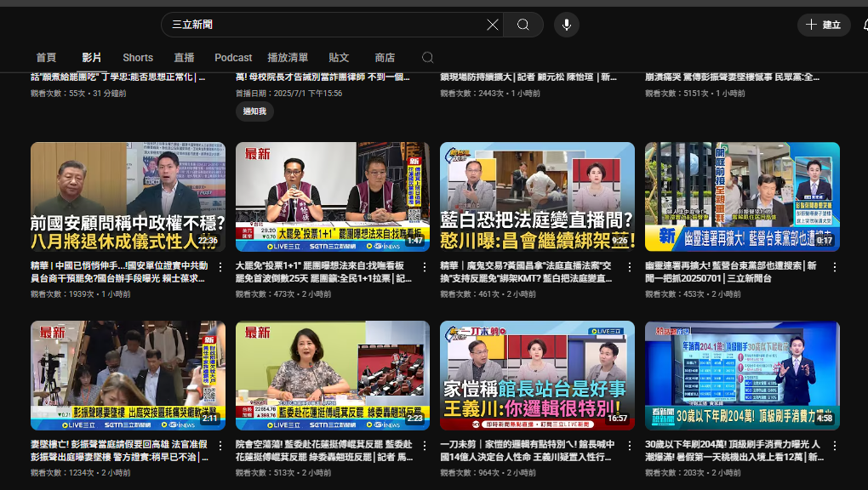Click the magnifying glass search button
The height and width of the screenshot is (490, 868).
click(523, 25)
